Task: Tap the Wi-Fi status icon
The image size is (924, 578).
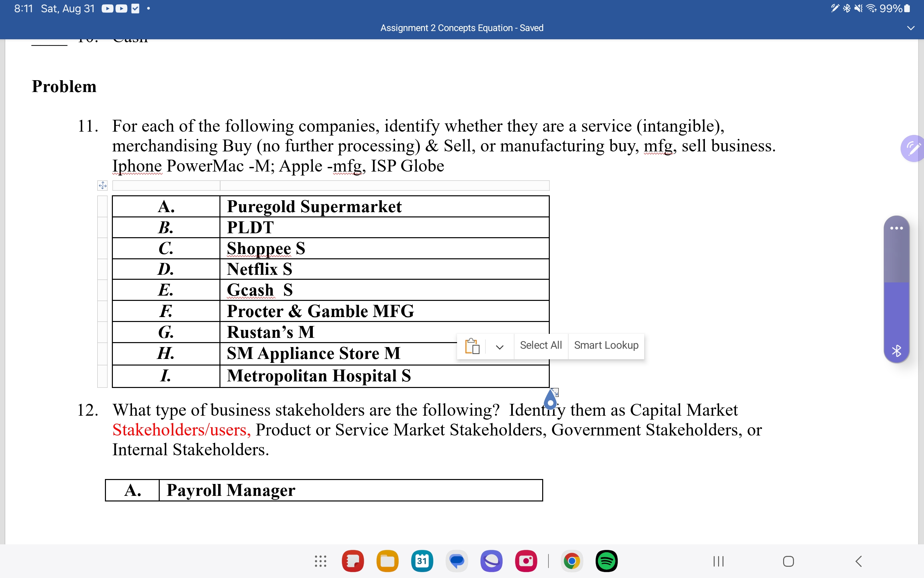Action: tap(871, 8)
